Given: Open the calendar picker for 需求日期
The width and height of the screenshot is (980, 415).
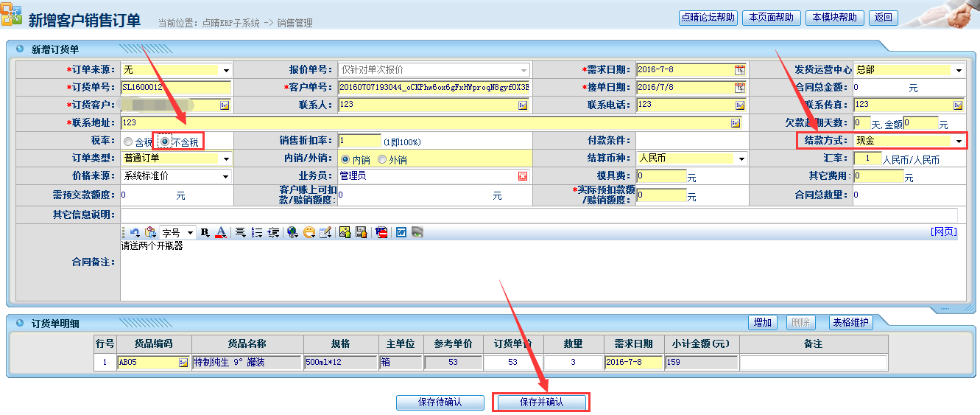Looking at the screenshot, I should coord(739,70).
